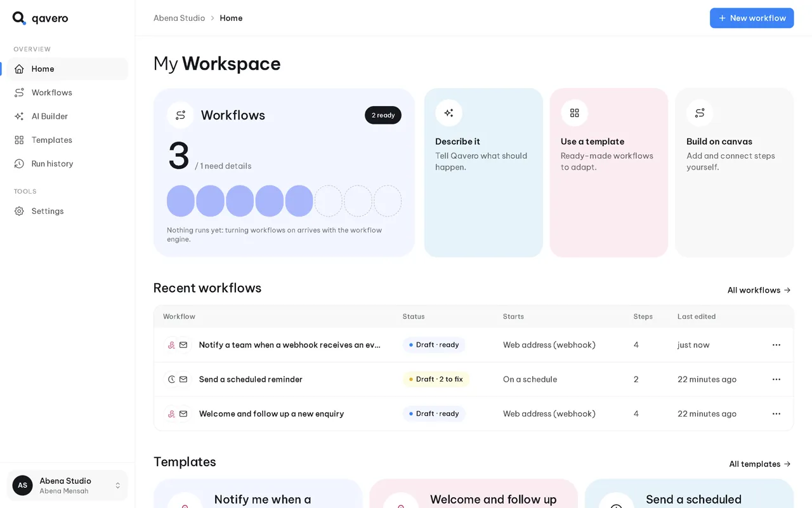Image resolution: width=812 pixels, height=508 pixels.
Task: Select Templates in the sidebar
Action: [x=67, y=140]
